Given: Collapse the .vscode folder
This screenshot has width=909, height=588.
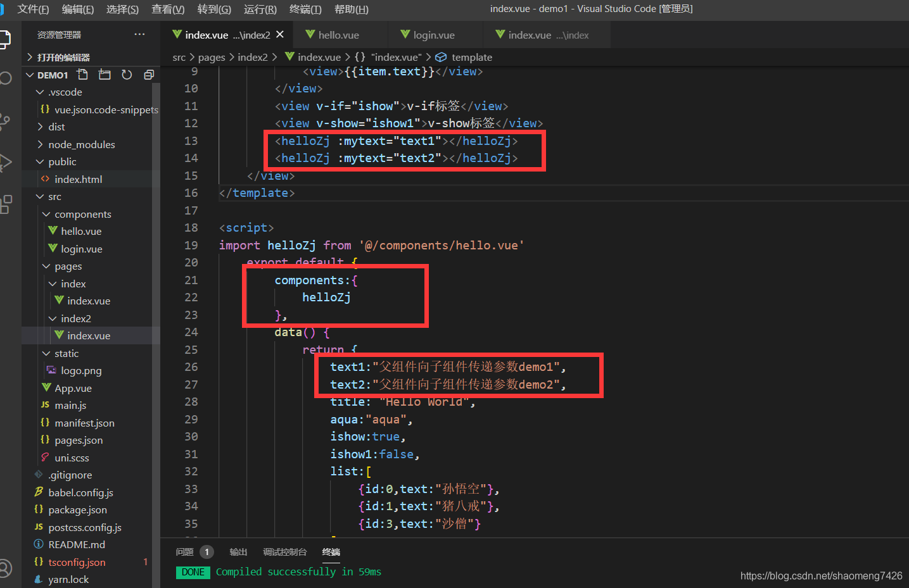Looking at the screenshot, I should pos(65,92).
